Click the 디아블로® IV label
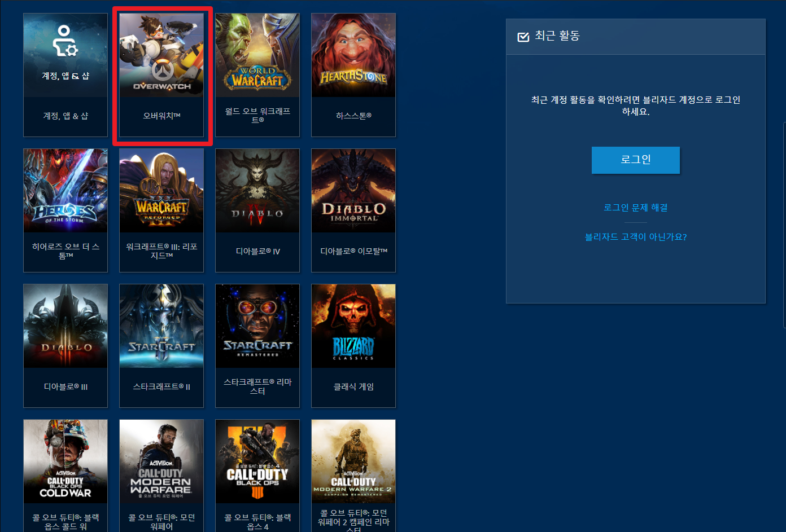 [257, 251]
